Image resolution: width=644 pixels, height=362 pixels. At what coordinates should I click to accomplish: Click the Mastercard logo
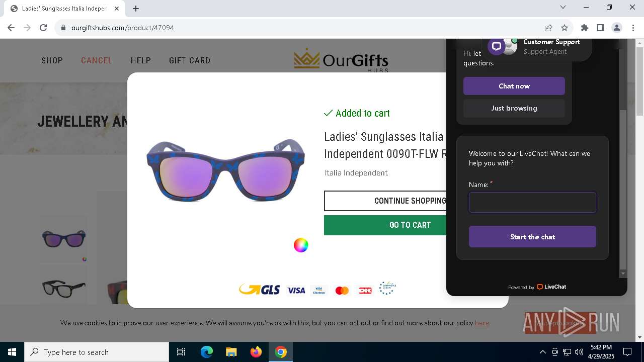click(x=342, y=290)
